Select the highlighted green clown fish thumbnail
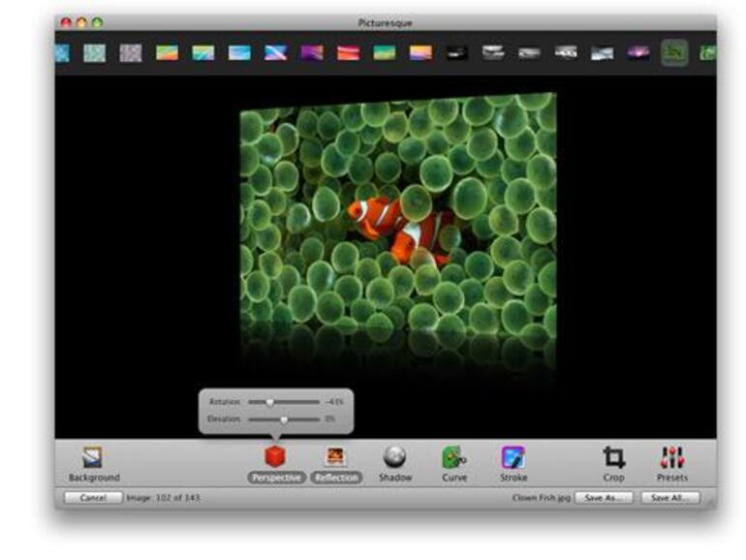 tap(674, 52)
